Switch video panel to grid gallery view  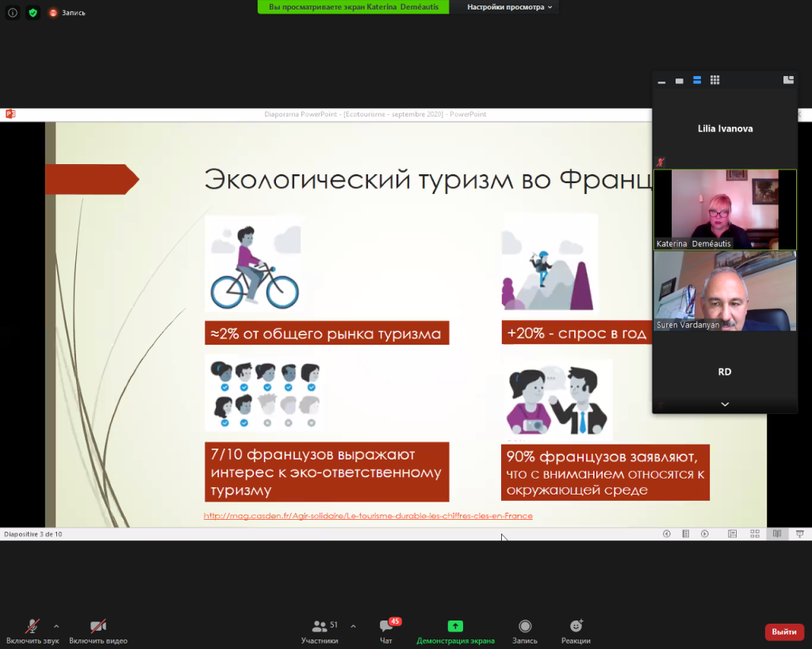[x=714, y=80]
